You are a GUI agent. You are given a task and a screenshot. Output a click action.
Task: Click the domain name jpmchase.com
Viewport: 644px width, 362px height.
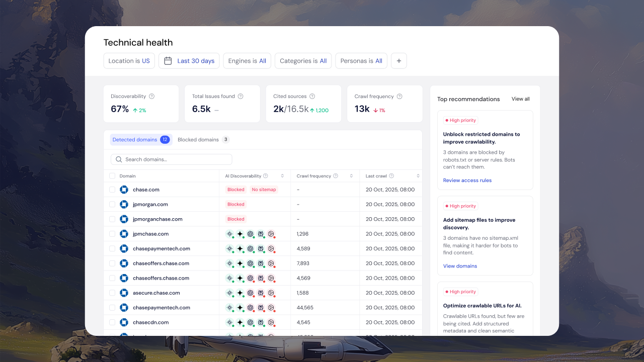[x=151, y=234]
